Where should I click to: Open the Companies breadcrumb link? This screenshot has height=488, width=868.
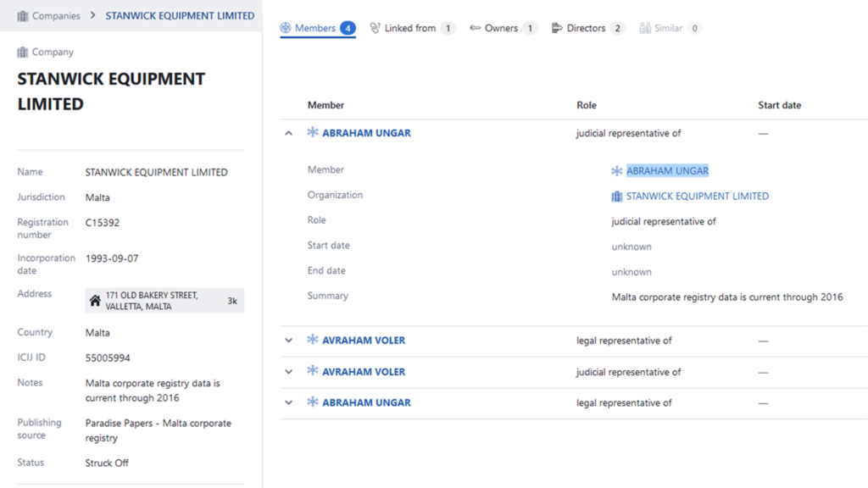pyautogui.click(x=56, y=16)
